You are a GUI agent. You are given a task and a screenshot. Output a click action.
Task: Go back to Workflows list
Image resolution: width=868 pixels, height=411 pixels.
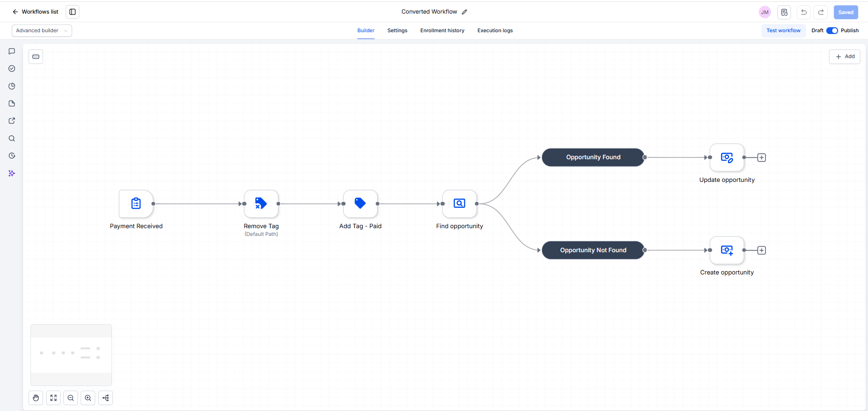[x=35, y=12]
